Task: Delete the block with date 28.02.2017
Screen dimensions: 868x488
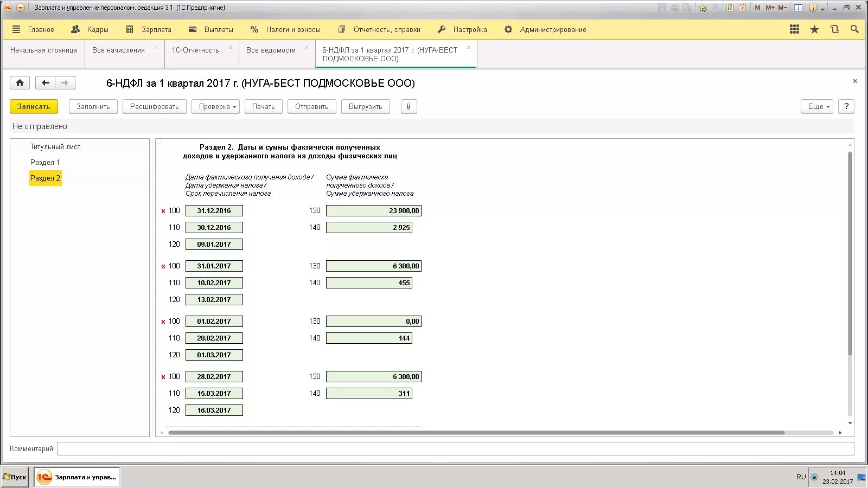Action: coord(163,377)
